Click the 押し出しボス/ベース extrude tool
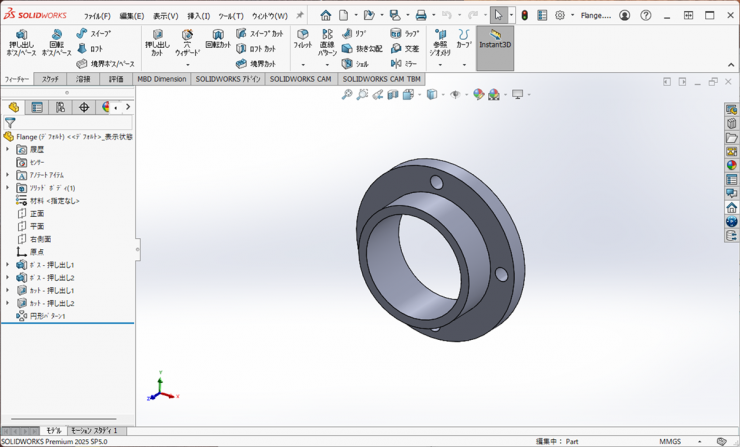Viewport: 740px width, 447px height. pyautogui.click(x=22, y=42)
